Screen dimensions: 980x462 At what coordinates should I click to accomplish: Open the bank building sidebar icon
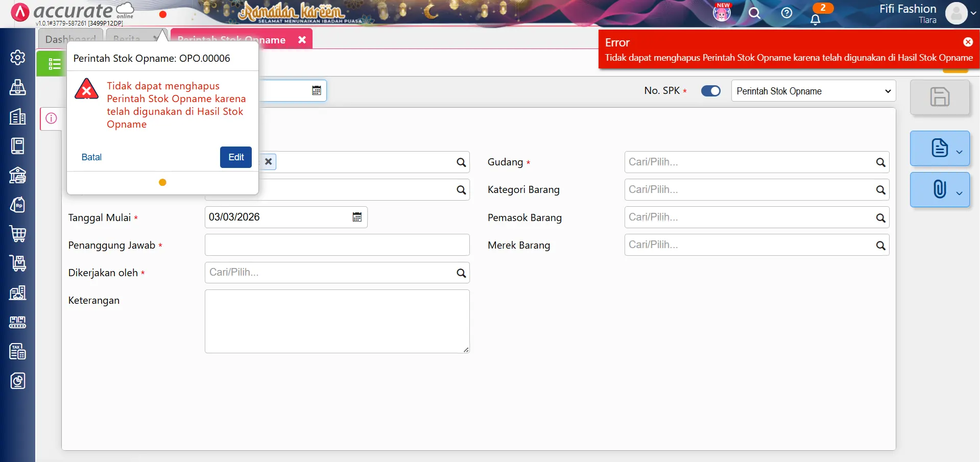point(17,175)
